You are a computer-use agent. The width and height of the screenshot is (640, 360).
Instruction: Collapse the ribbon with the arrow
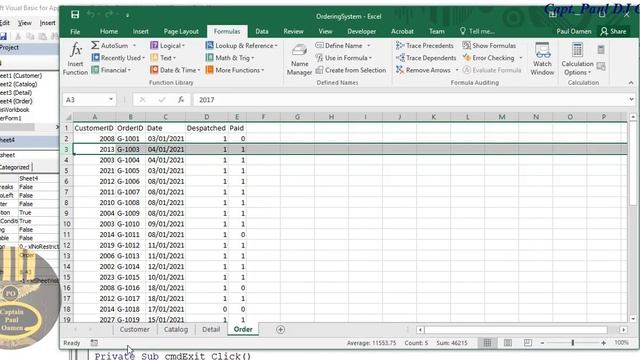(x=631, y=83)
